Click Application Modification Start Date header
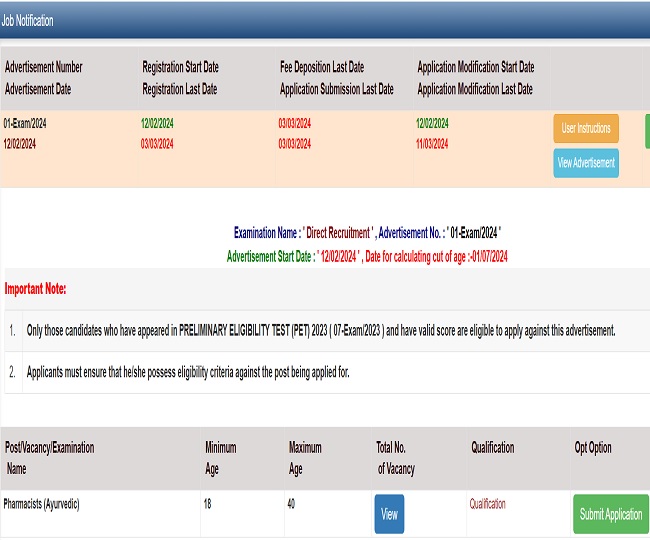650x540 pixels. tap(475, 67)
